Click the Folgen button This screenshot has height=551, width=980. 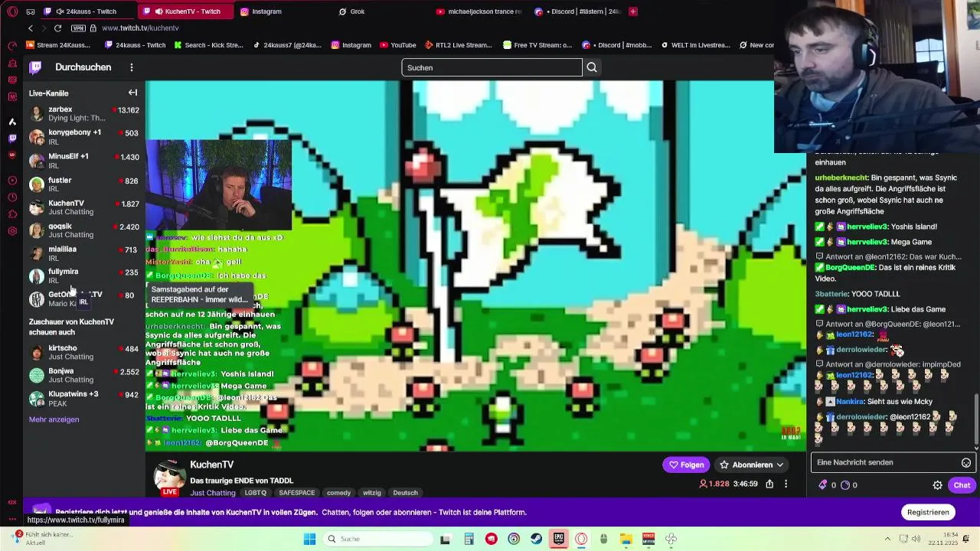pos(686,465)
